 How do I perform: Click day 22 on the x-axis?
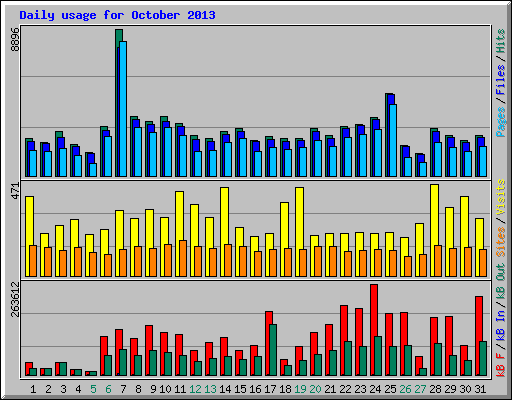coord(345,389)
